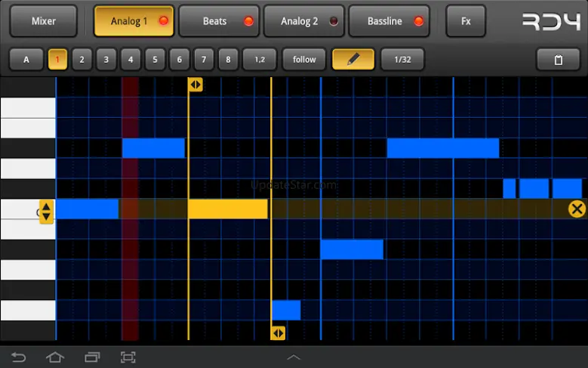Select the highlighted yellow note block
The width and height of the screenshot is (588, 368).
click(x=227, y=209)
